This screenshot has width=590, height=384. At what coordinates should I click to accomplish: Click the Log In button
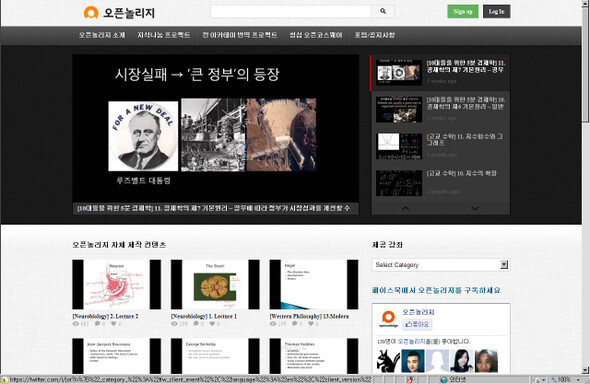[x=496, y=11]
